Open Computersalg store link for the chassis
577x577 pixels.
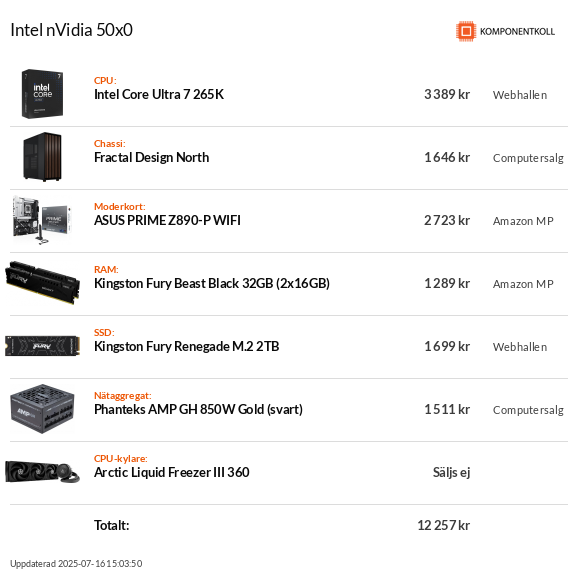click(528, 158)
